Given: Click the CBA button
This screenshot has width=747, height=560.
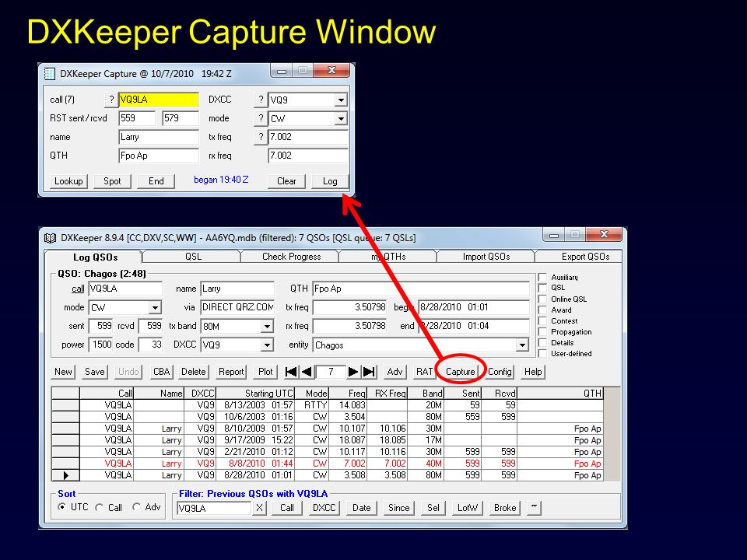Looking at the screenshot, I should click(x=162, y=372).
